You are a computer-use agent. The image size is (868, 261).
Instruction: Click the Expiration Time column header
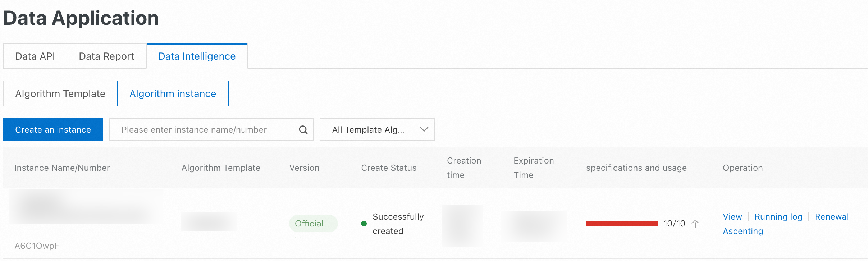pyautogui.click(x=534, y=168)
